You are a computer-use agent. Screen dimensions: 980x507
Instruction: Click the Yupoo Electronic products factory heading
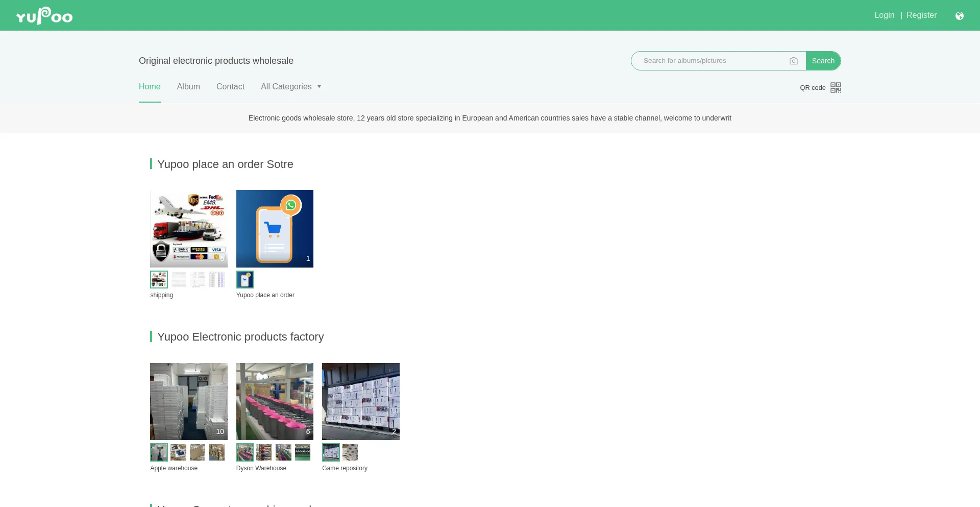240,337
